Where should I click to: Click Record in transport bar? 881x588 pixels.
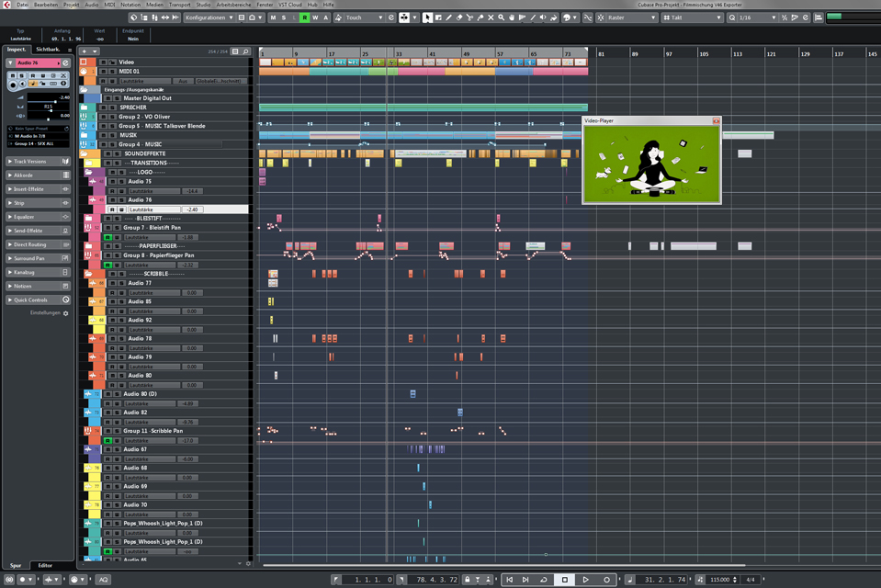coord(607,580)
